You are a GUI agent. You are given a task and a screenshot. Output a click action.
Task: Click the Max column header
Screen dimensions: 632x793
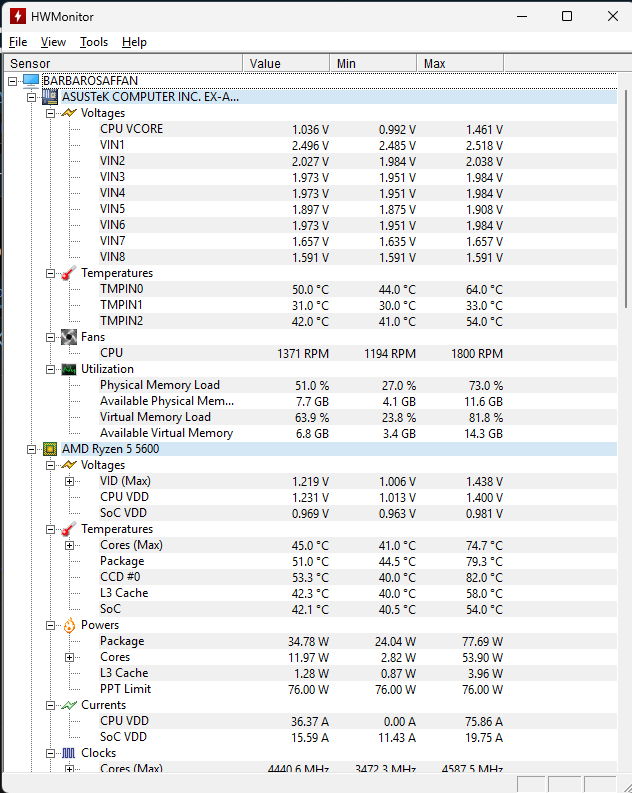[460, 63]
